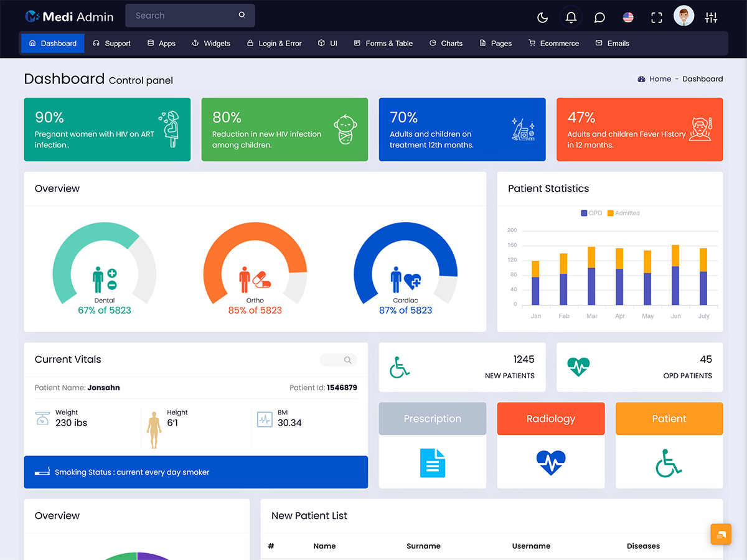The image size is (747, 560).
Task: Click the Cardiac gauge heart icon
Action: [413, 281]
